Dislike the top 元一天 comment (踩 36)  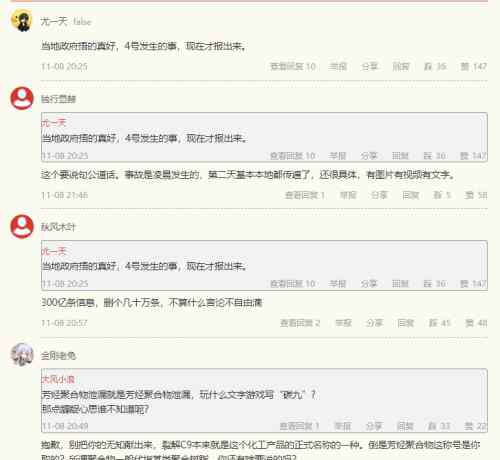click(x=435, y=66)
